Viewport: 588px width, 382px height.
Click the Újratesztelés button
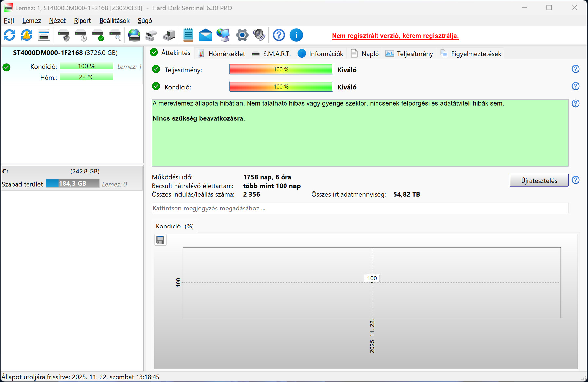pos(539,180)
